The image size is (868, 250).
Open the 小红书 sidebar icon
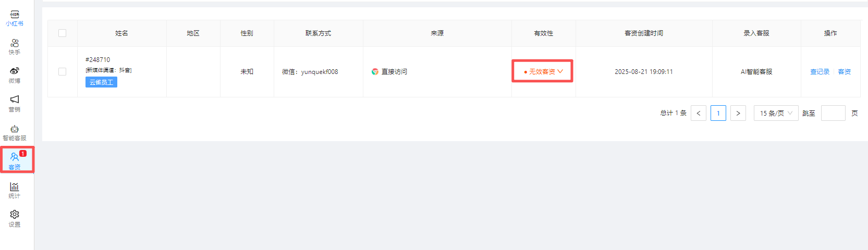(15, 15)
